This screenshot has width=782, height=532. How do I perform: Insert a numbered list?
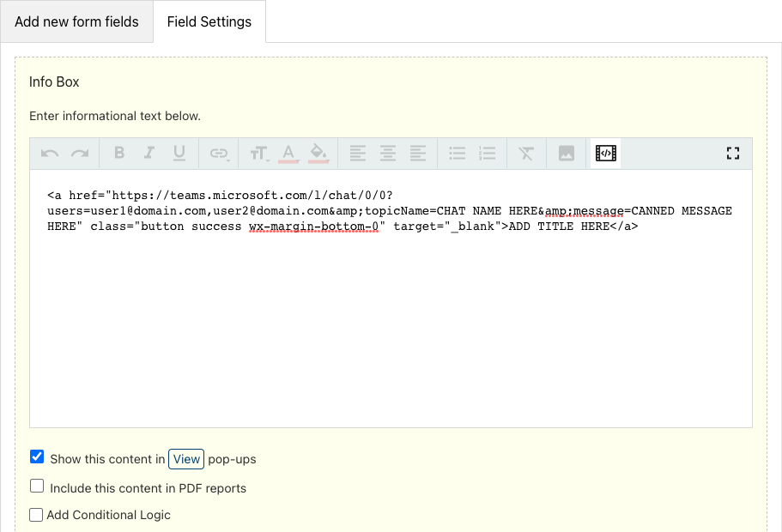coord(487,153)
